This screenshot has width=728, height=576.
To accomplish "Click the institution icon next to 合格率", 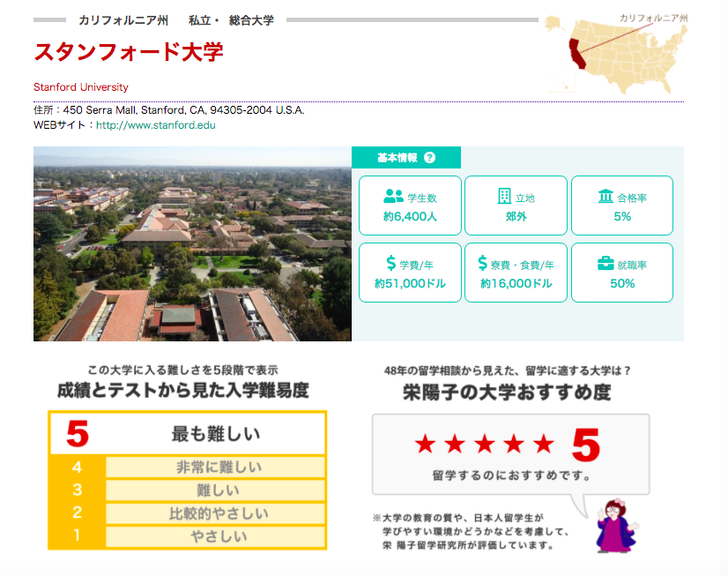I will click(x=605, y=196).
